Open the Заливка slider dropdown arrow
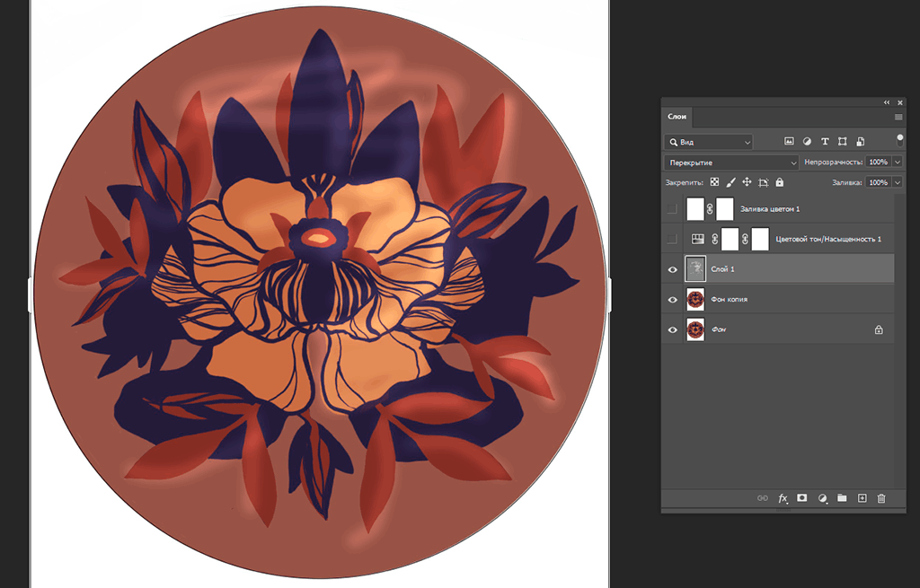This screenshot has height=588, width=920. [898, 182]
